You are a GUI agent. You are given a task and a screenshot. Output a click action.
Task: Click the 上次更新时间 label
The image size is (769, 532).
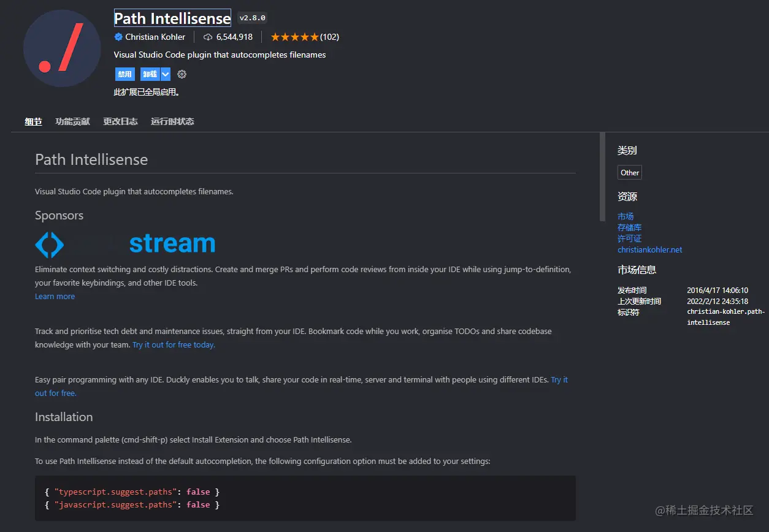[x=640, y=302]
